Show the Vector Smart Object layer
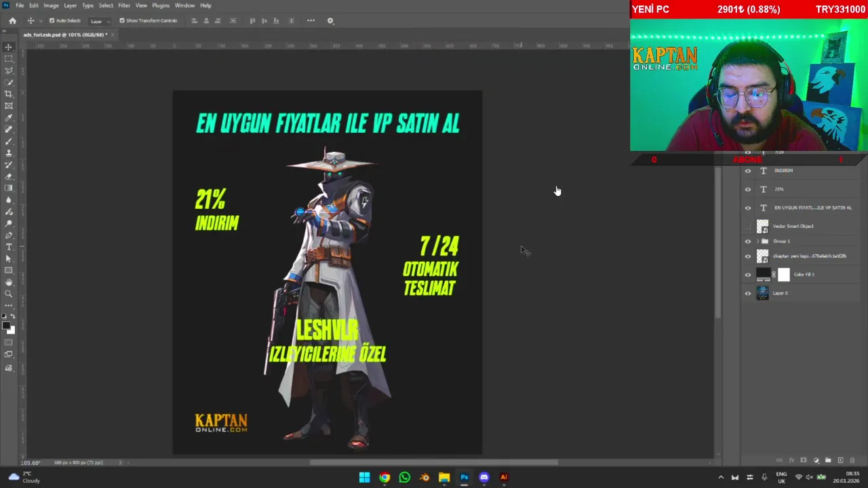Image resolution: width=868 pixels, height=488 pixels. coord(748,226)
